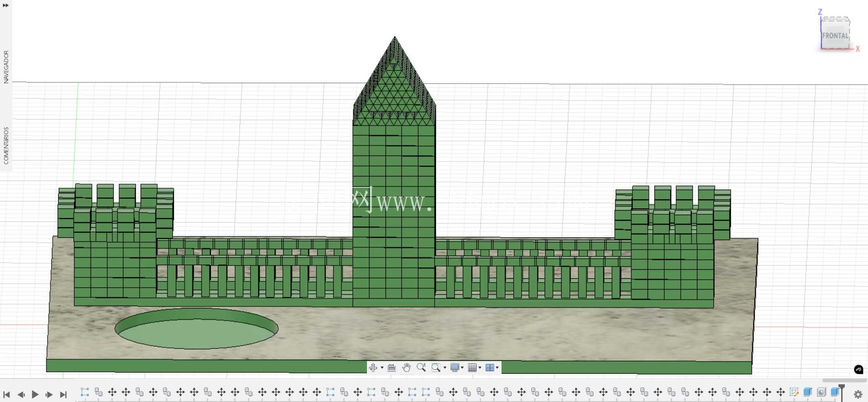Select the Orbit navigation tool

point(373,367)
